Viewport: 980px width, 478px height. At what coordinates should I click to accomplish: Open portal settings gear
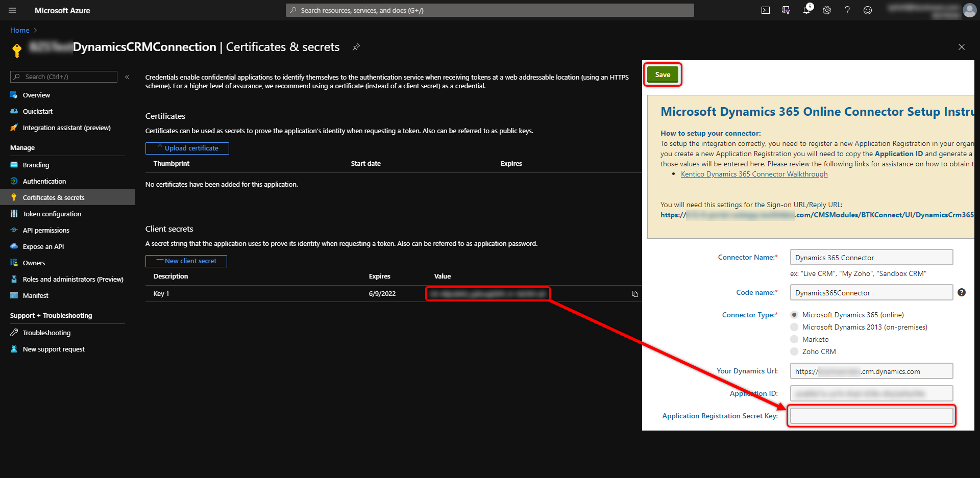pos(827,10)
